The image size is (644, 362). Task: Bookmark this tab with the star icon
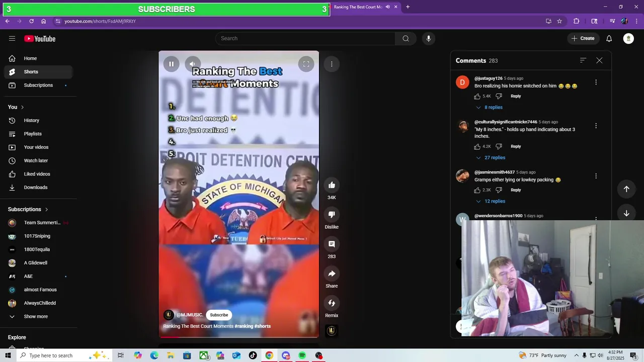559,21
